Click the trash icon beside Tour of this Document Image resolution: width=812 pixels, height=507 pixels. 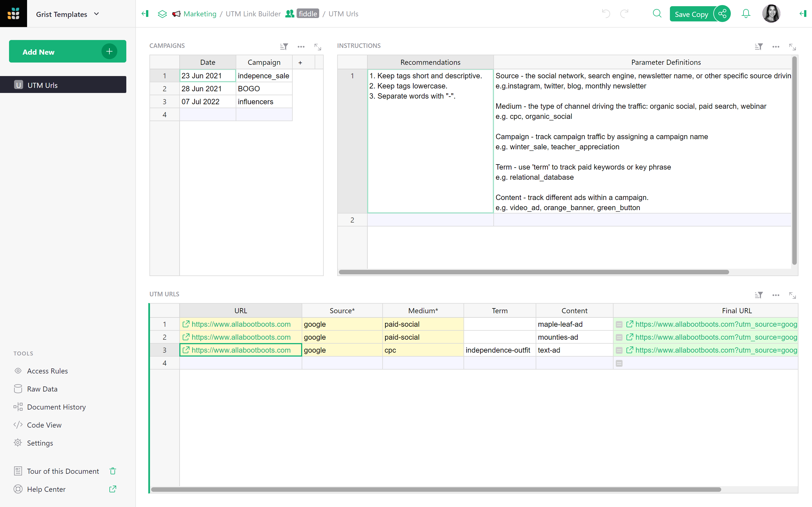pyautogui.click(x=113, y=471)
